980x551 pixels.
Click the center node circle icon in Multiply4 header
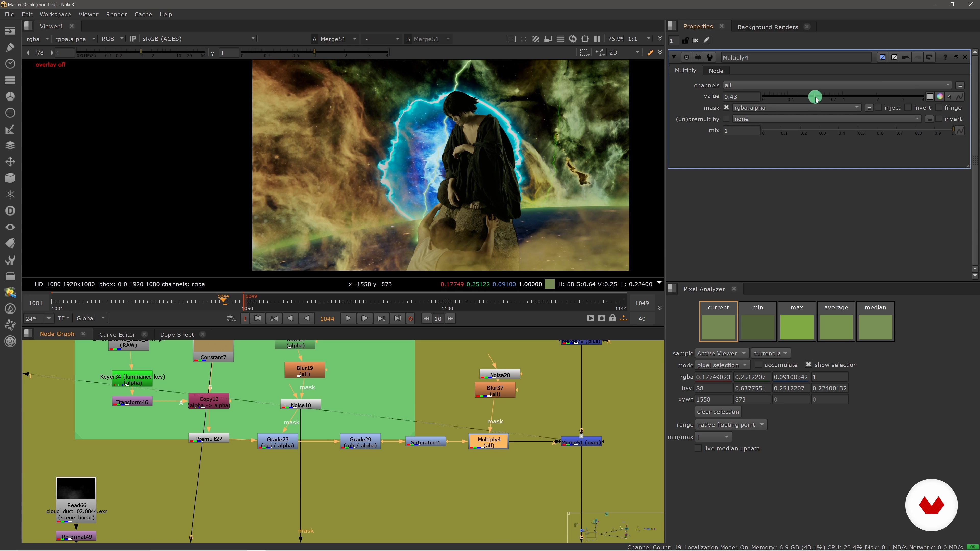[686, 57]
